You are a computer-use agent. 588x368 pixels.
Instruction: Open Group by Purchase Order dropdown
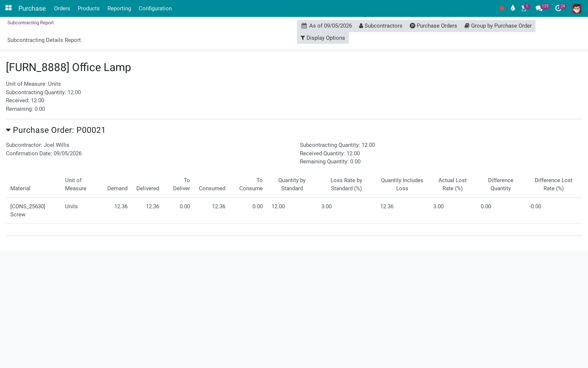pos(498,26)
